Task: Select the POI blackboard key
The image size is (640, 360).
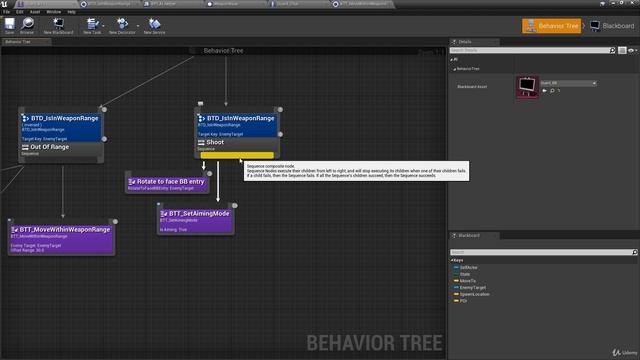Action: pos(463,301)
